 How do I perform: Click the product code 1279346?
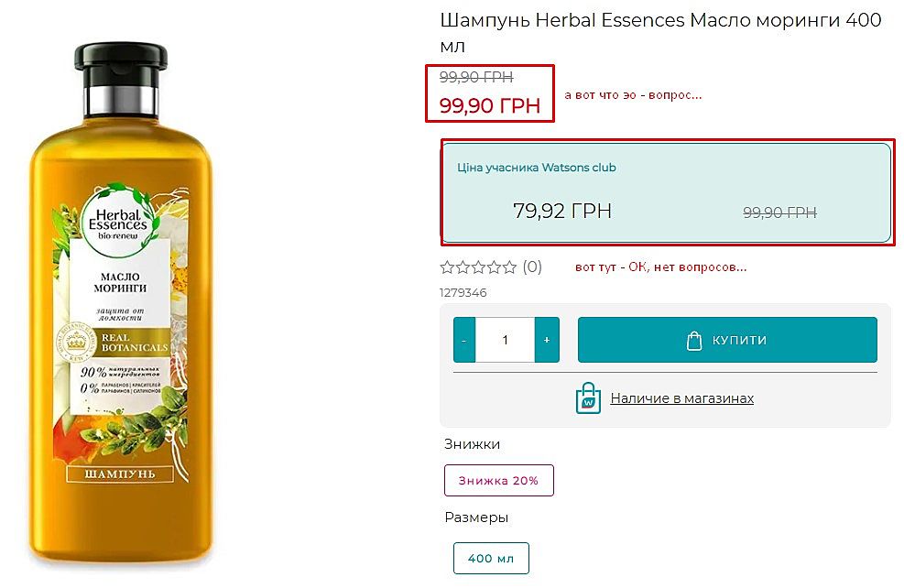463,293
